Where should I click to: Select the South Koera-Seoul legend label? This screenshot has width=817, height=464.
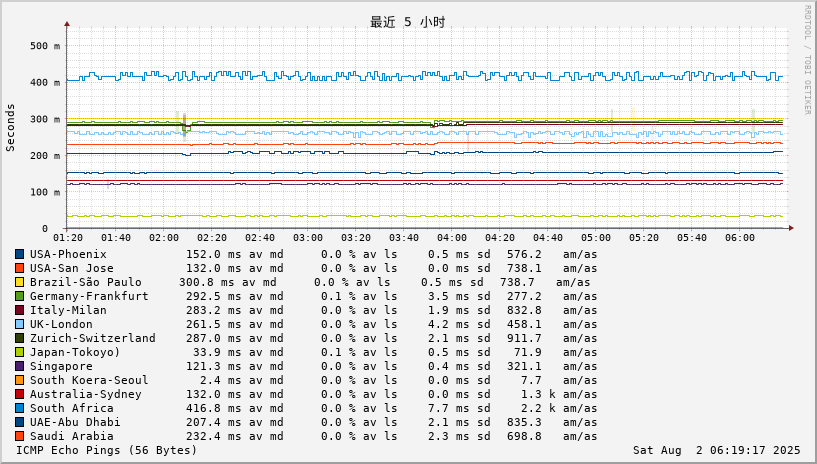(x=89, y=381)
